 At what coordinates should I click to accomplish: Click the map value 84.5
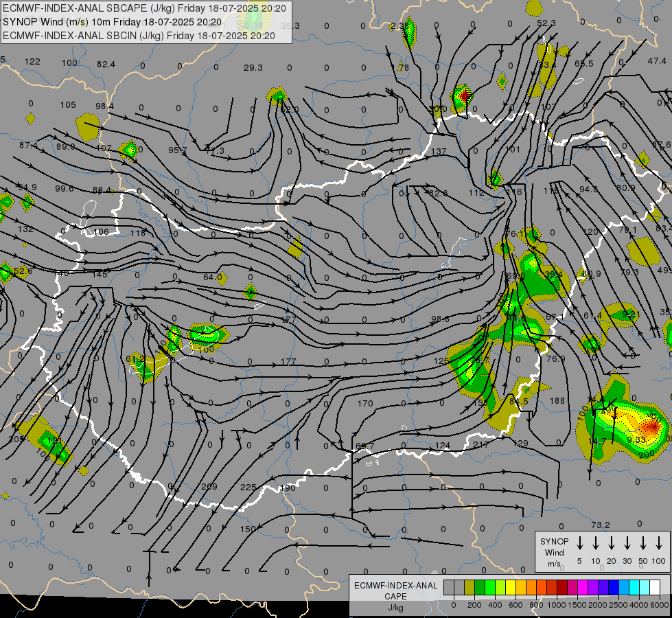[x=518, y=400]
